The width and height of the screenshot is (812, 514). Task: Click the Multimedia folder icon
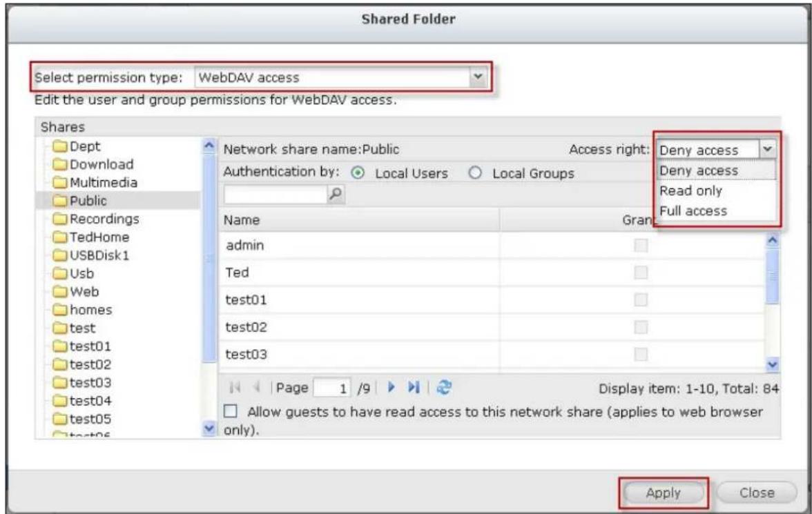61,183
